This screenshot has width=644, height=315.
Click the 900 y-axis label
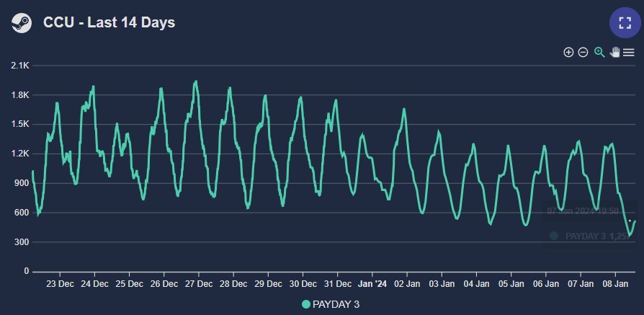22,183
